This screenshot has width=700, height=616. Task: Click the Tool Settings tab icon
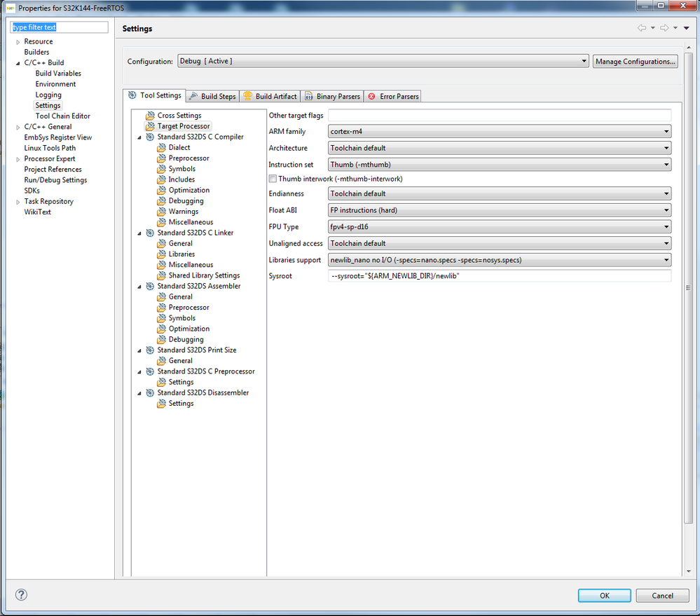pyautogui.click(x=132, y=95)
